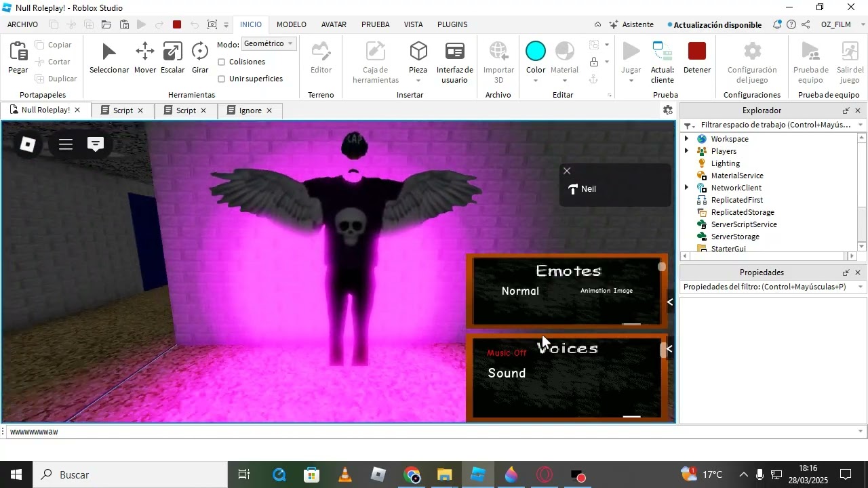
Task: Expand the NetworkClient tree node
Action: click(x=686, y=188)
